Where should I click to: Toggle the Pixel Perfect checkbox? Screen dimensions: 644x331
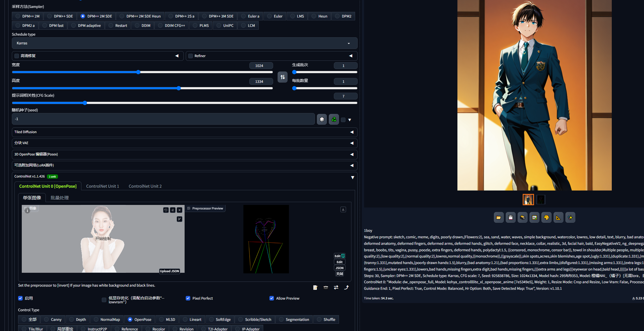[188, 298]
